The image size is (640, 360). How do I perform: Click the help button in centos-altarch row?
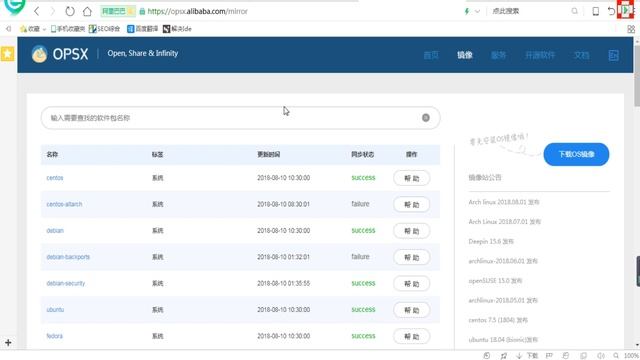(x=411, y=204)
